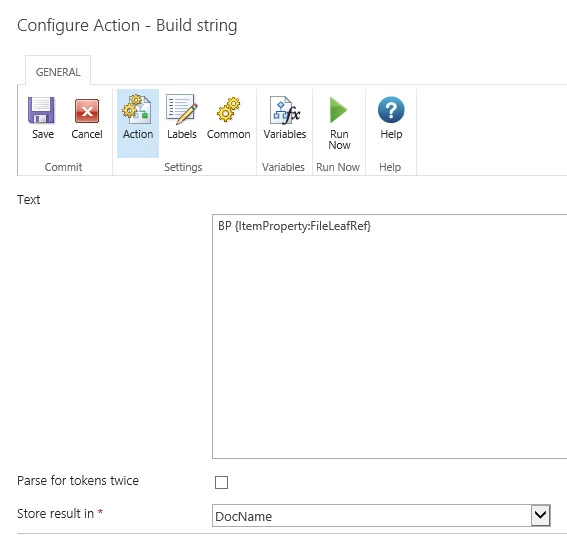The image size is (567, 543).
Task: Select the Action settings icon
Action: tap(137, 108)
